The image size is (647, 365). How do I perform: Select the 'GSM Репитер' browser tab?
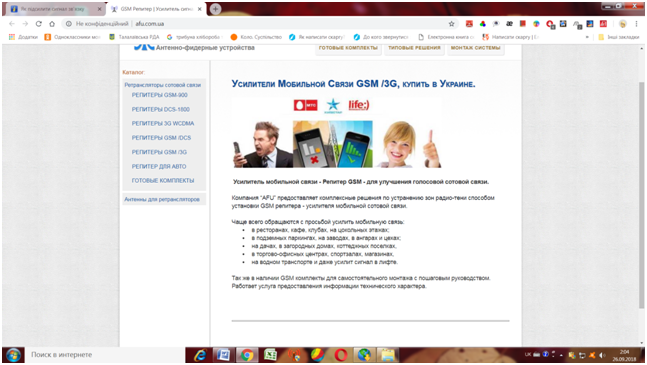pos(155,9)
